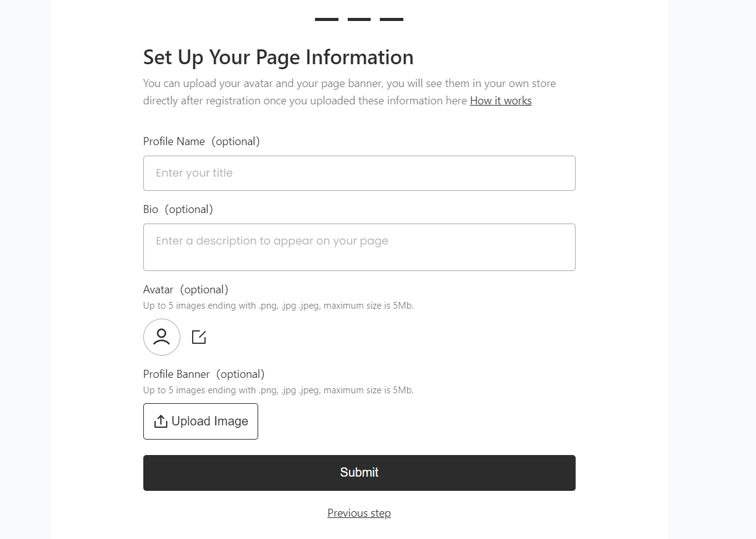Open the "How it works" link
Viewport: 756px width, 539px height.
[x=500, y=101]
